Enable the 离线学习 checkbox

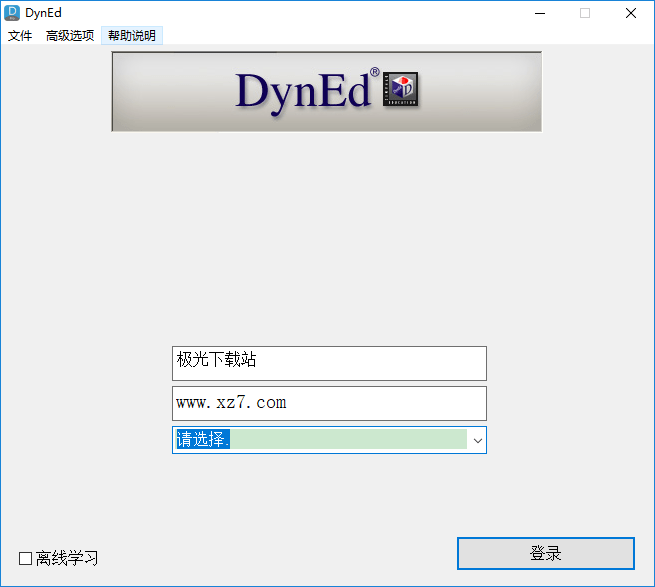tap(25, 558)
